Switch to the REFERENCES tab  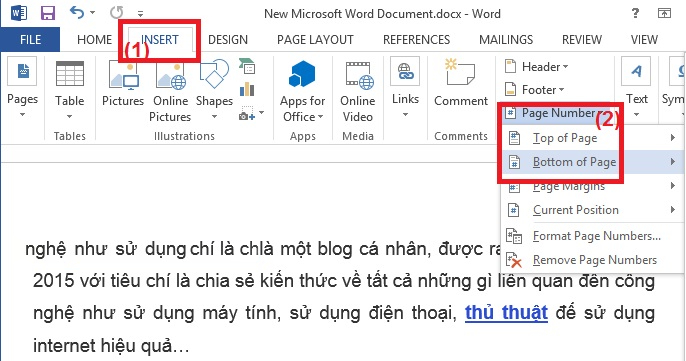click(416, 40)
